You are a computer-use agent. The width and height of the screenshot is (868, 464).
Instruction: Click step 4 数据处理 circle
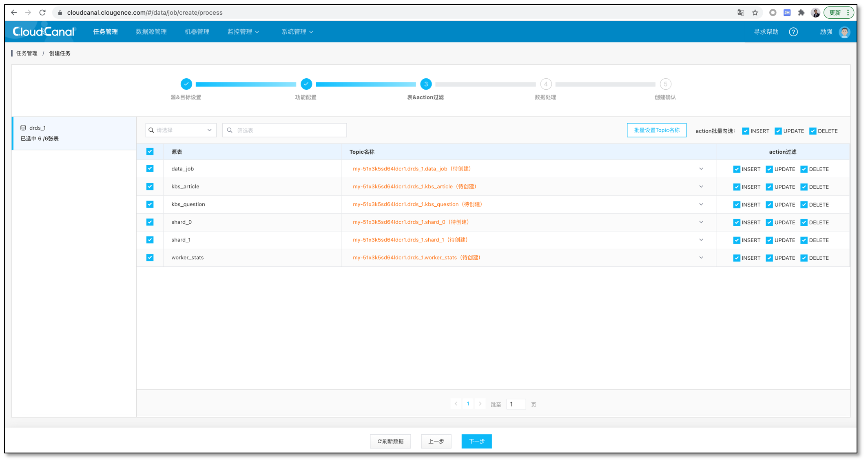(546, 84)
